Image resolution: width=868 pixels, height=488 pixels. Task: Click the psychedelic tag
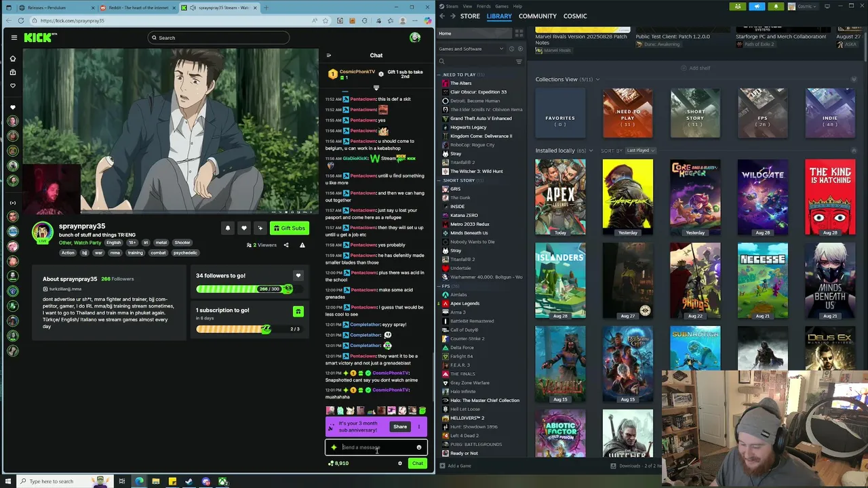[x=186, y=253]
